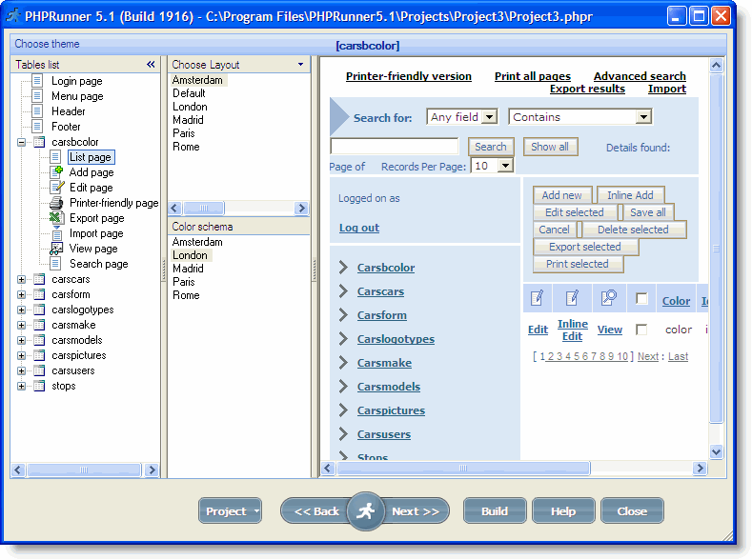Expand the carscars tree node

pos(21,279)
